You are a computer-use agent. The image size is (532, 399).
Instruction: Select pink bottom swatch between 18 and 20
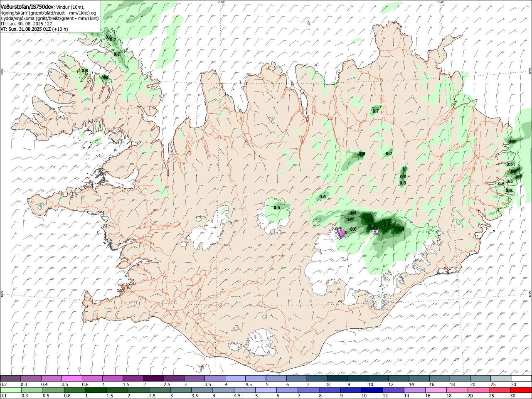point(456,390)
